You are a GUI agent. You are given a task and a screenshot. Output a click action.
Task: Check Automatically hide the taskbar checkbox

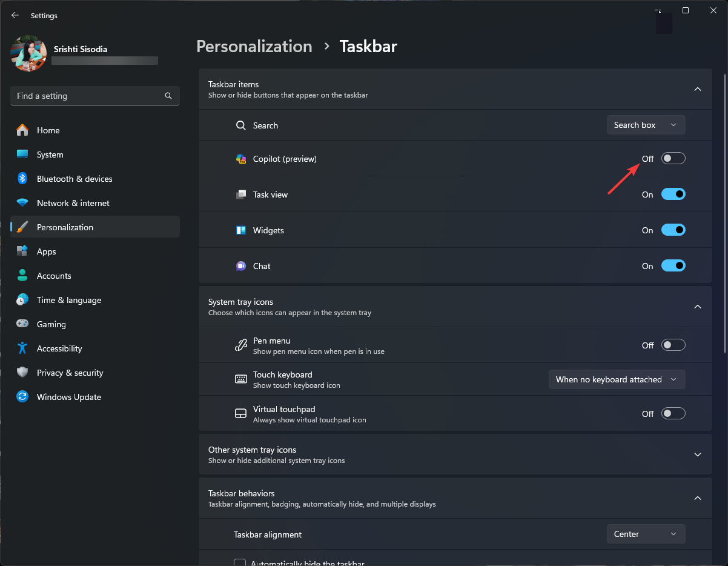[240, 563]
